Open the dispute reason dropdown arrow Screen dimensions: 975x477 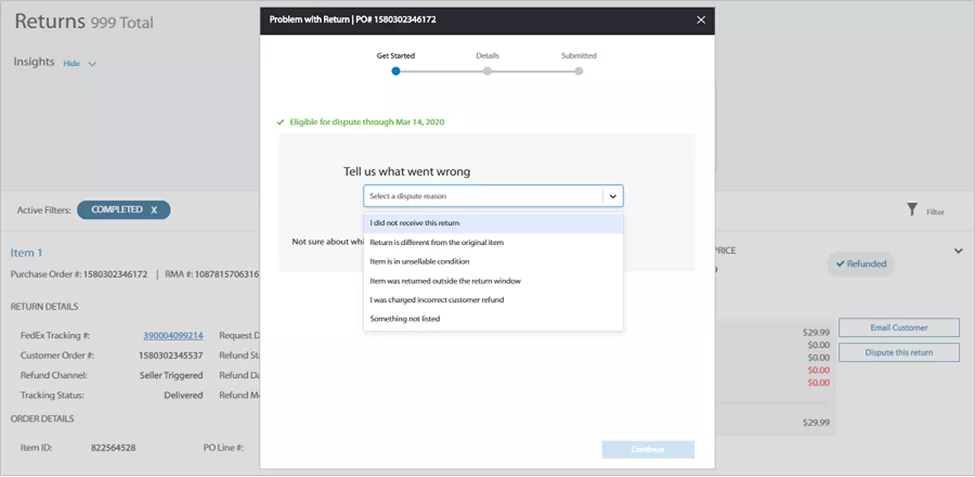(x=613, y=196)
